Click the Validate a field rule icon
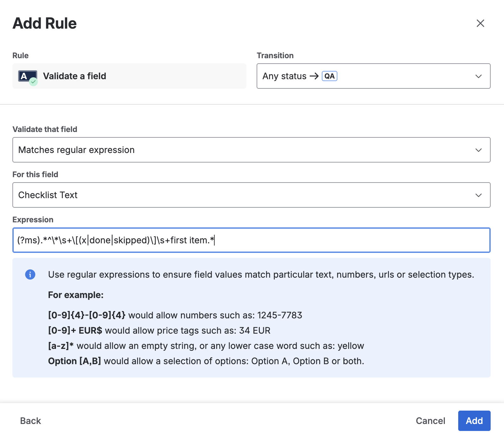504x437 pixels. coord(28,77)
